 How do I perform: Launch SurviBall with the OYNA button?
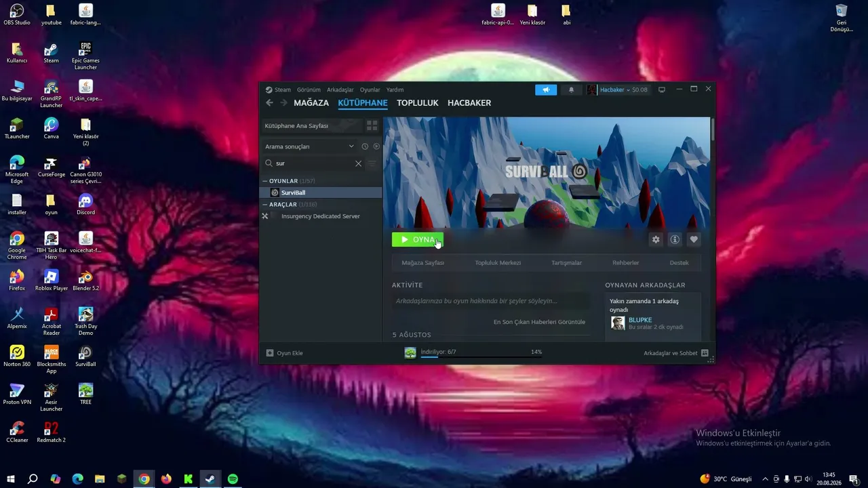418,239
